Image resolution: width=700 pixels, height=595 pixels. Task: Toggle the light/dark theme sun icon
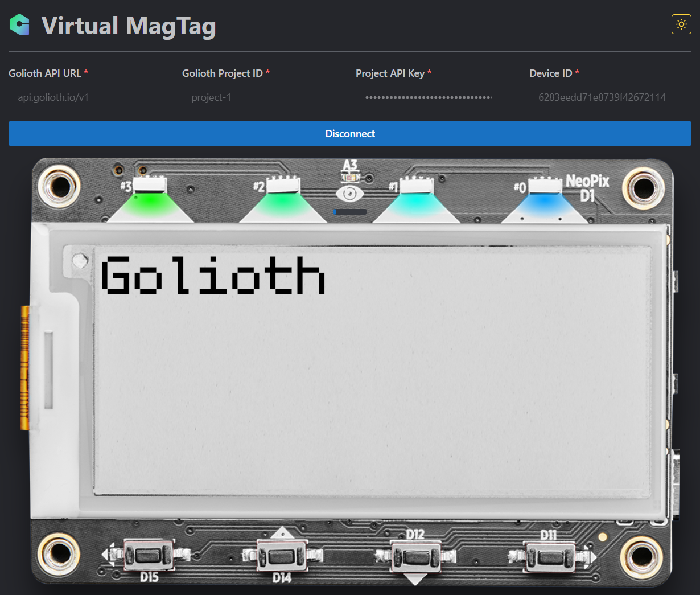[681, 24]
